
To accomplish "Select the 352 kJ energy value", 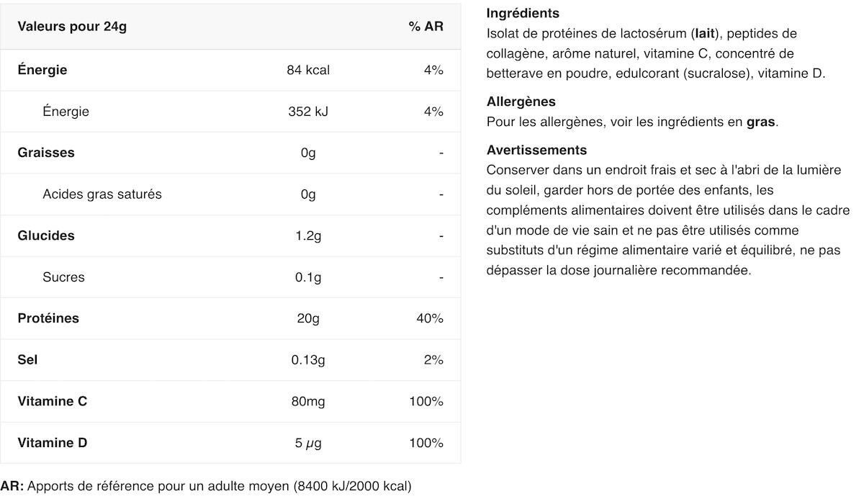I will [x=308, y=112].
